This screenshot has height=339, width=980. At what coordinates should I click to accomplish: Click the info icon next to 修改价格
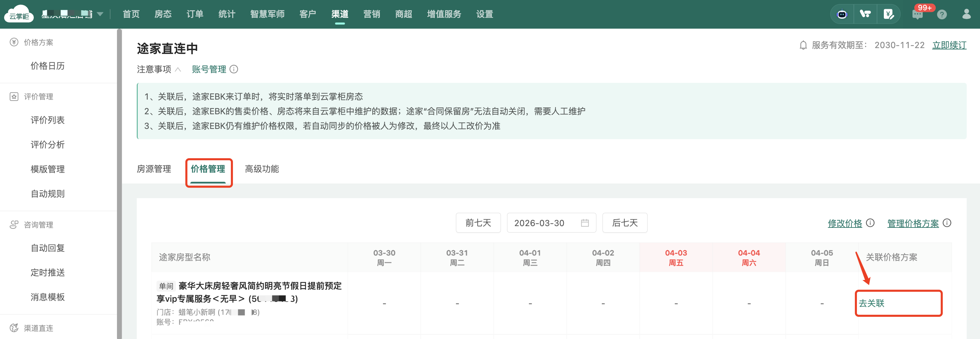870,223
